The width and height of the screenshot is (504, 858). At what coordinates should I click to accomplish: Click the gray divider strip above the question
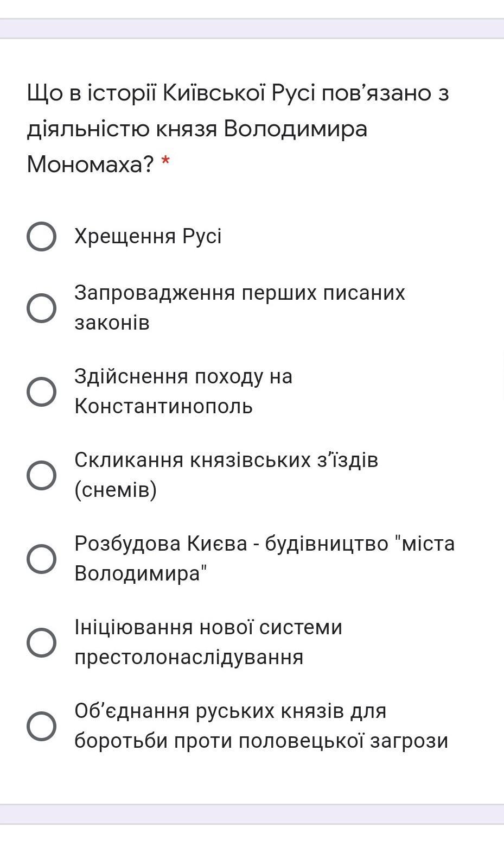(252, 29)
